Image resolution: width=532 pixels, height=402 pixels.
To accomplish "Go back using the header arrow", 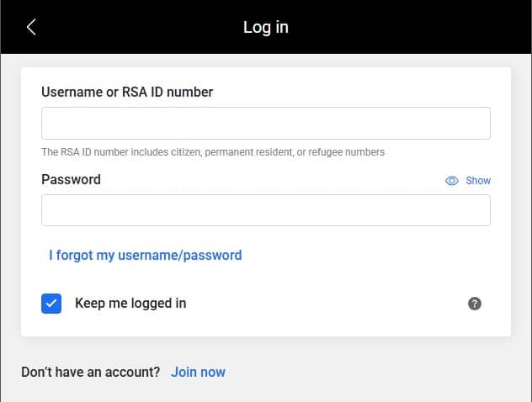I will pos(31,27).
